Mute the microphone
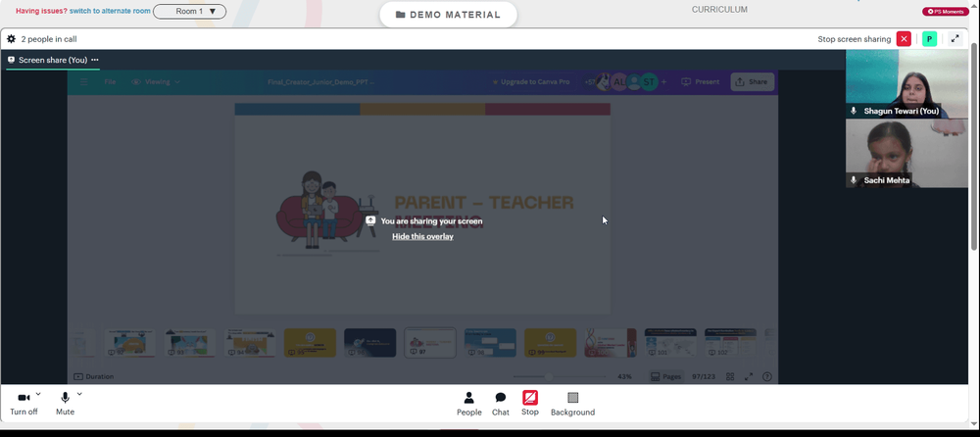 click(x=65, y=404)
